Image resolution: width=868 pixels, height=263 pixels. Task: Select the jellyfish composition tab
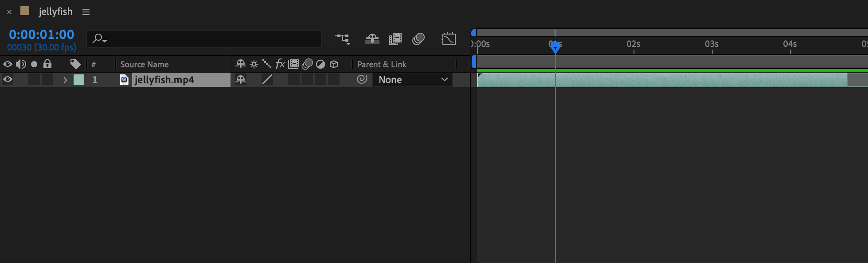[55, 12]
